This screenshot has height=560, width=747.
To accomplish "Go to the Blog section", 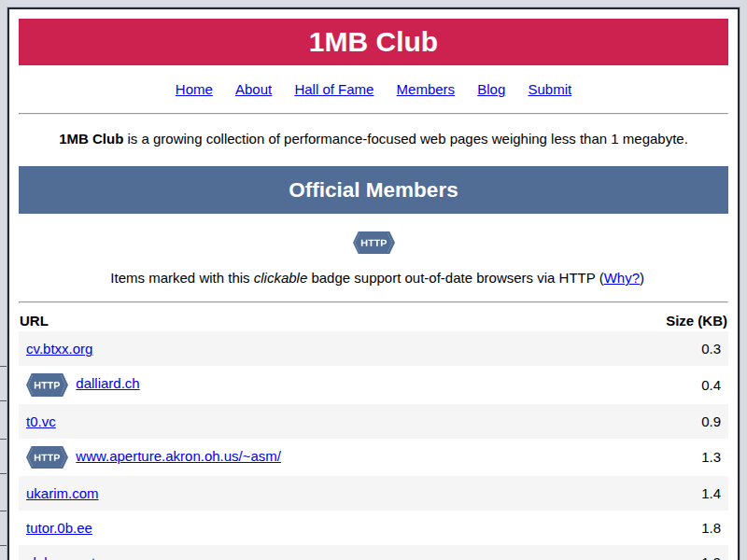I will [491, 90].
